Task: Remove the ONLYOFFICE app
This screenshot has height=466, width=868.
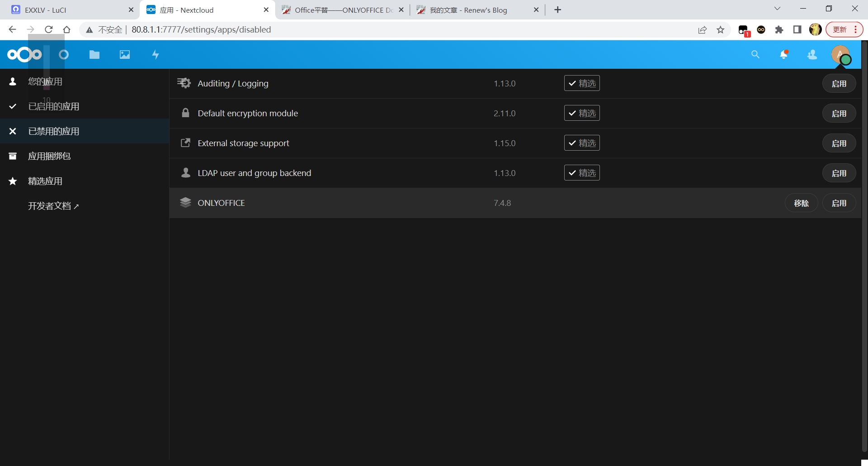Action: [801, 203]
